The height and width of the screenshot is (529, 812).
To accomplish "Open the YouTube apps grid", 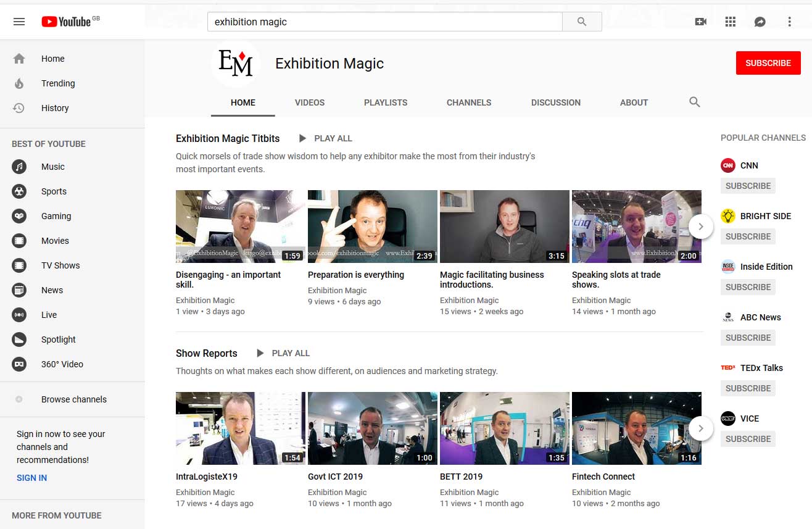I will 731,22.
